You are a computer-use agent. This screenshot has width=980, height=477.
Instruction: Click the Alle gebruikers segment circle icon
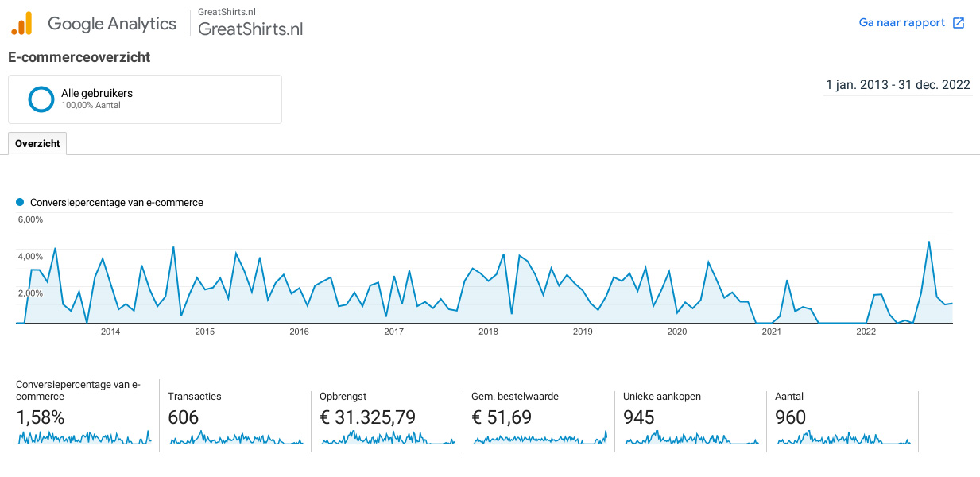pyautogui.click(x=41, y=99)
